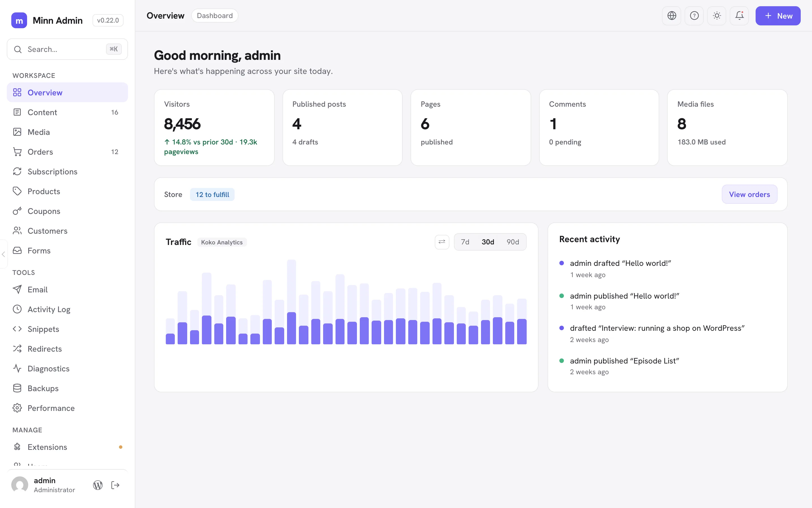This screenshot has width=812, height=508.
Task: Select Overview in the sidebar
Action: click(x=67, y=92)
